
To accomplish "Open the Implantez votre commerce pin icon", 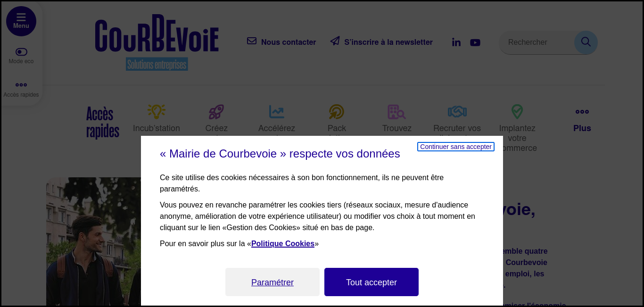I will 517,112.
